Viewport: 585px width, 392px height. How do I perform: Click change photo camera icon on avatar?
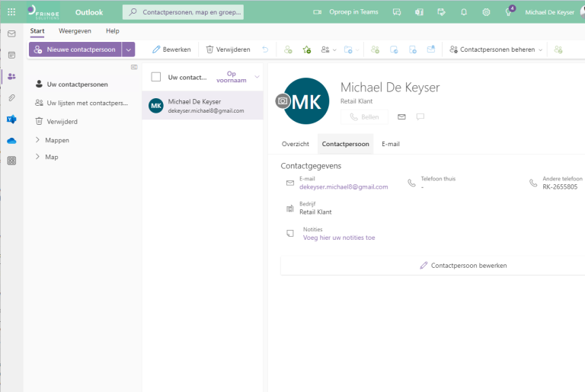[283, 101]
